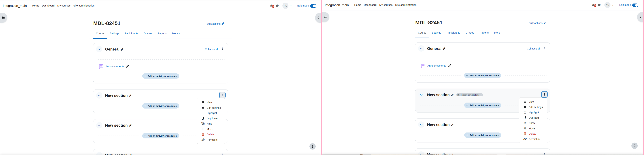Add activity to General section, left window

tap(160, 76)
